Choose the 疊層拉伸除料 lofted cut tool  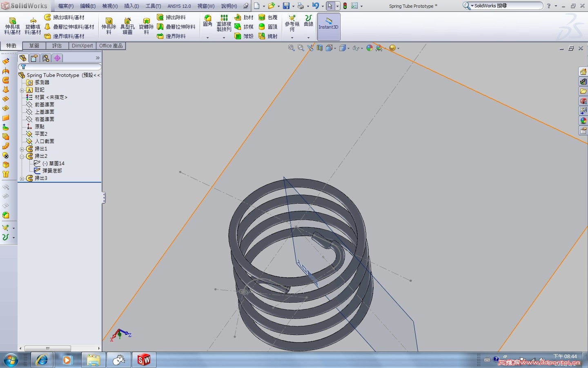coord(176,27)
